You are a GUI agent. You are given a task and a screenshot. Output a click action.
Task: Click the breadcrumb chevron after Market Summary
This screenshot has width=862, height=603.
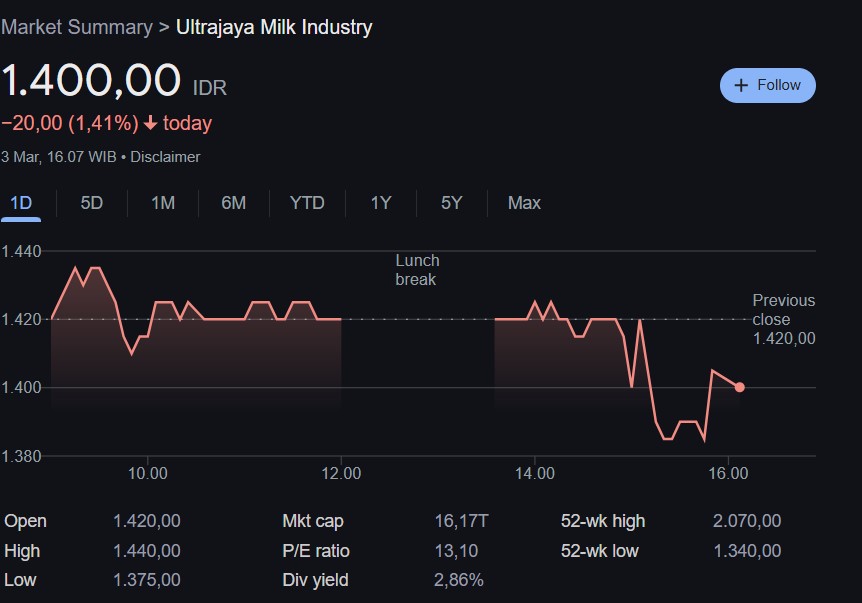tap(163, 28)
